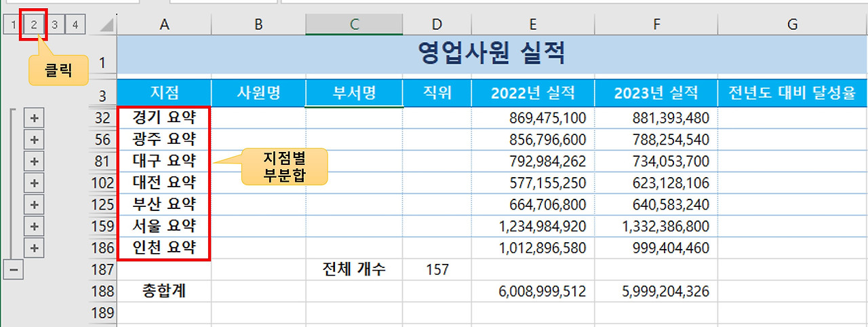Click the 영업사원 실적 title cell

pyautogui.click(x=492, y=54)
